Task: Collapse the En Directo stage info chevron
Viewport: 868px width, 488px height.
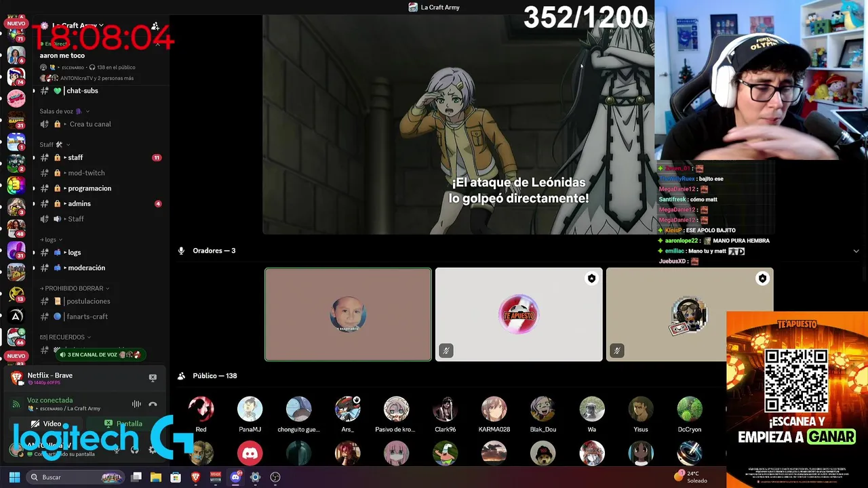Action: tap(157, 44)
